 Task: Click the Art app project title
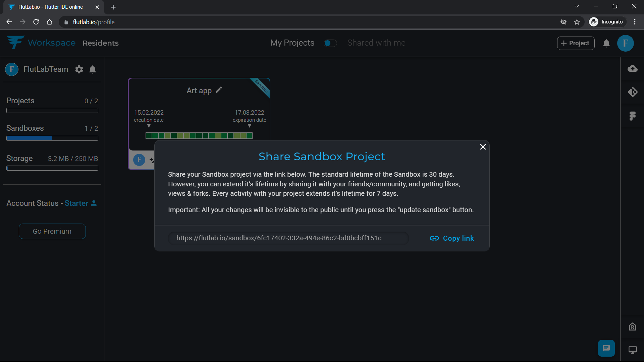click(x=199, y=90)
